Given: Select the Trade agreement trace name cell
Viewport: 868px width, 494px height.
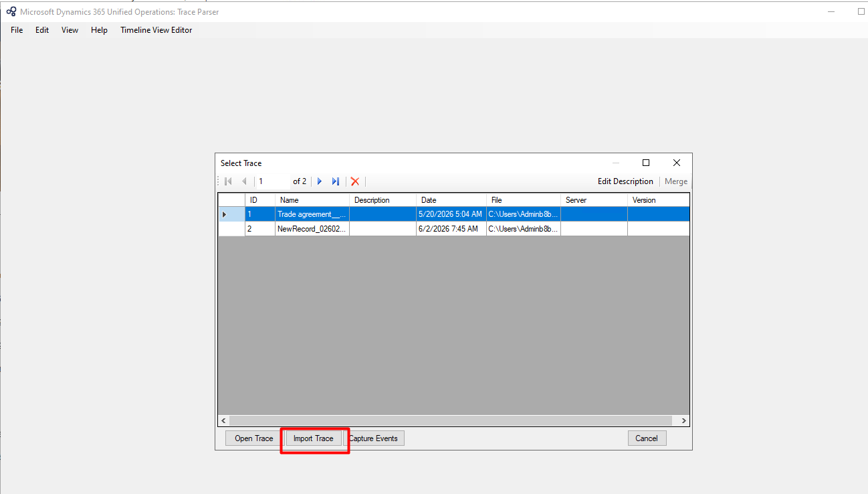Looking at the screenshot, I should coord(312,214).
